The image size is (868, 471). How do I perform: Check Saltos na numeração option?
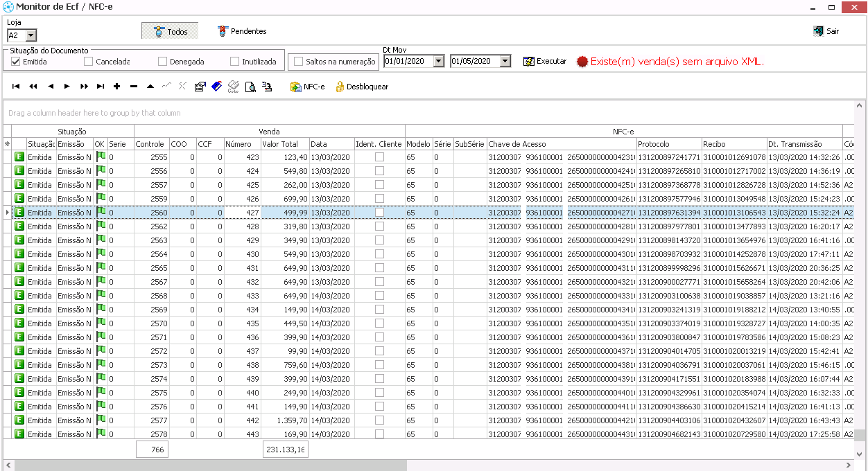(299, 62)
